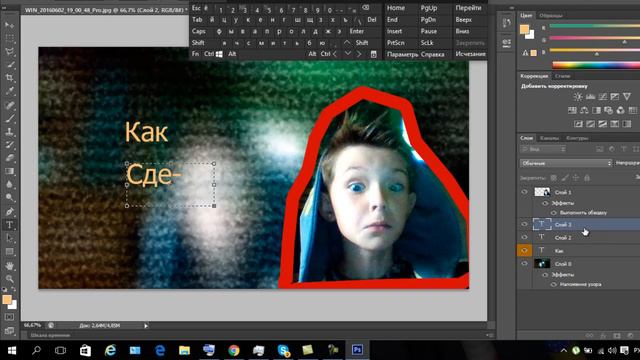Screen dimensions: 640x360
Task: Select the Horizontal Type tool
Action: (9, 224)
